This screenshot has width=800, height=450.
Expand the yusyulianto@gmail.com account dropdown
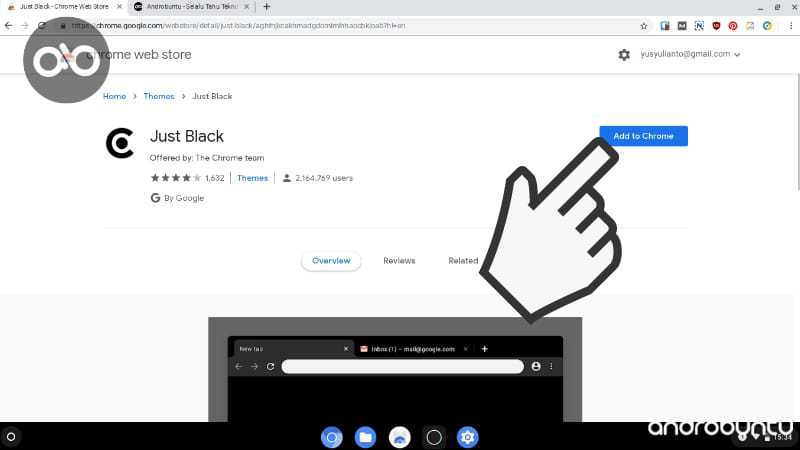690,54
